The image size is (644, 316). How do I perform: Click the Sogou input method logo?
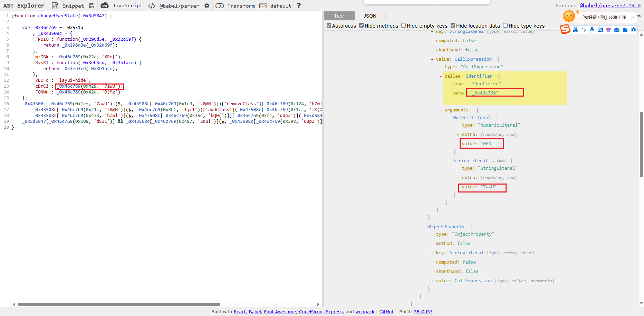pyautogui.click(x=565, y=29)
